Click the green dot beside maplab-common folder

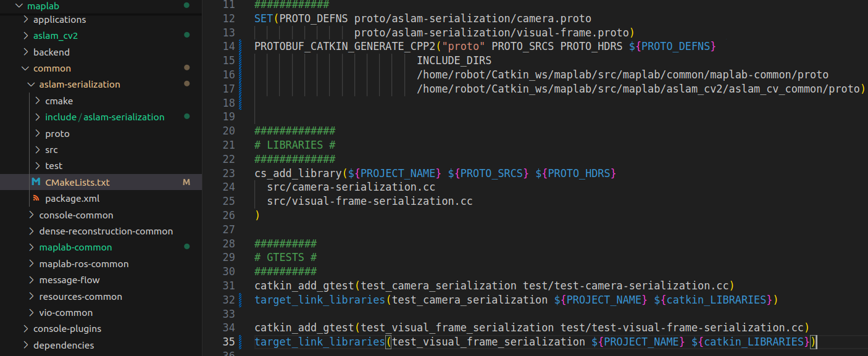tap(186, 247)
